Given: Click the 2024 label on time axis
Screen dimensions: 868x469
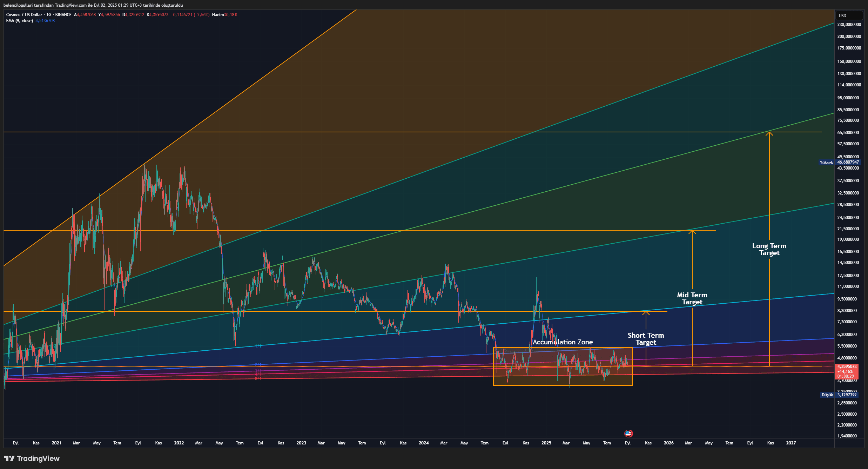Looking at the screenshot, I should pyautogui.click(x=424, y=443).
